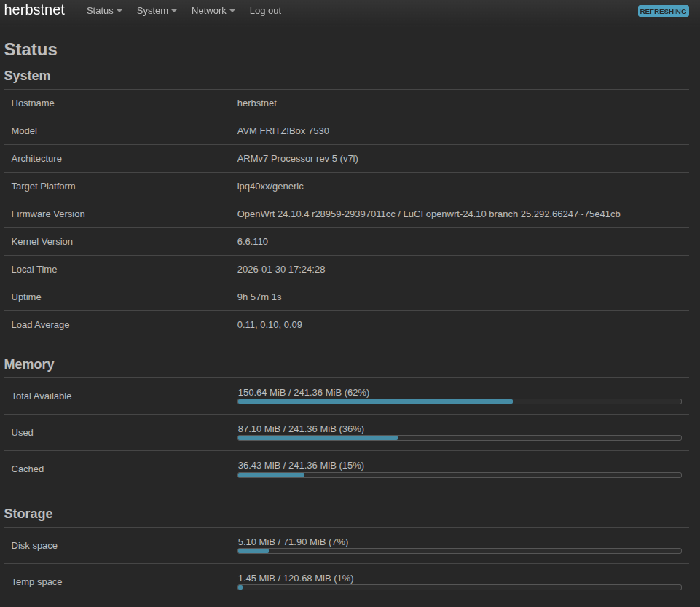Log out of the router interface
The image size is (700, 607).
tap(265, 11)
